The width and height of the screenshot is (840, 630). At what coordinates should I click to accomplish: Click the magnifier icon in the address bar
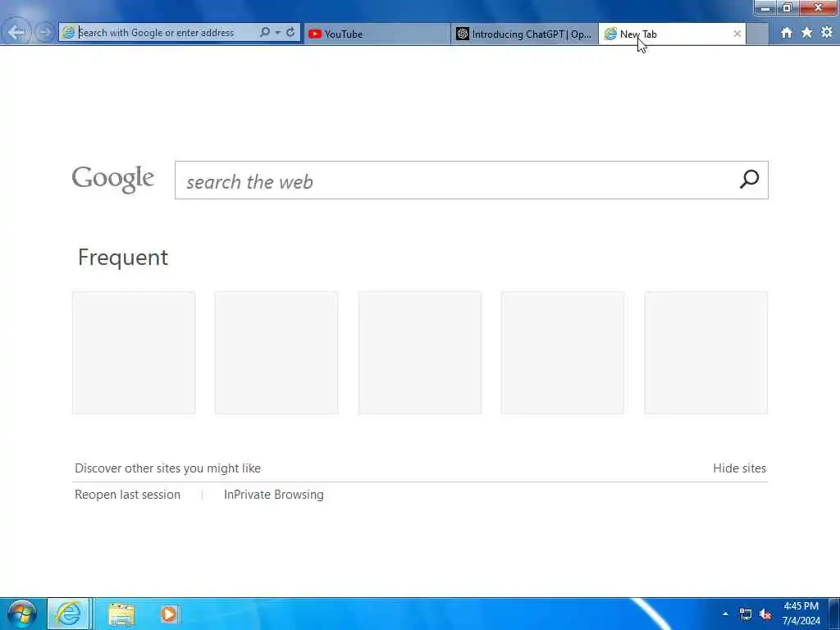265,32
